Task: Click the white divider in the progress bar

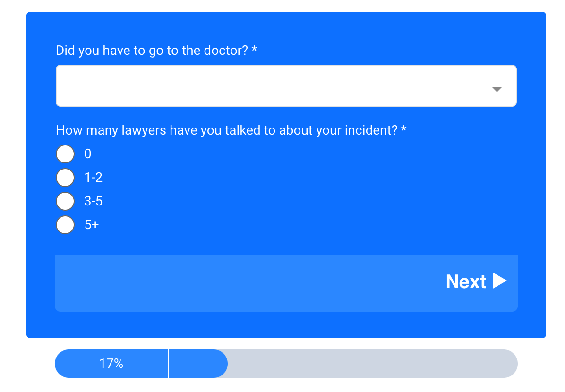Action: [x=168, y=364]
